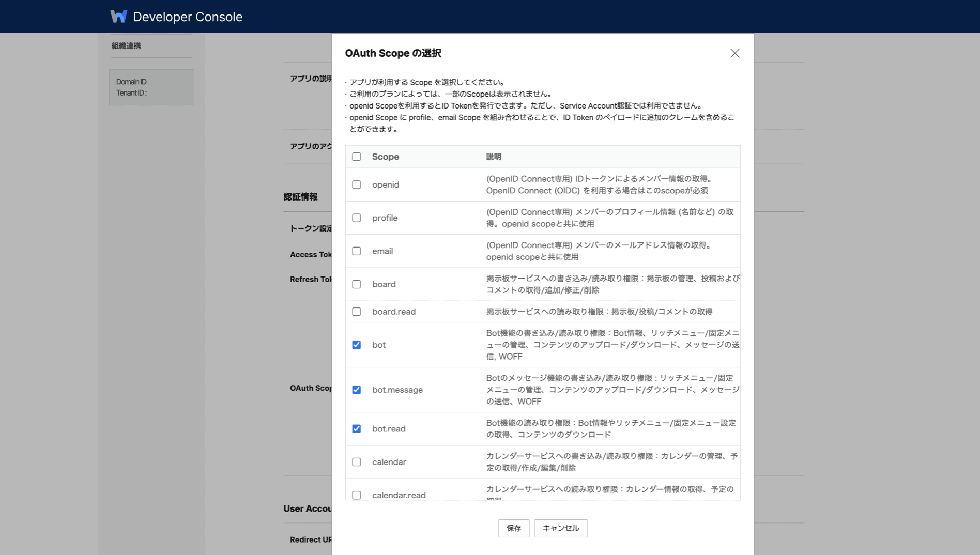
Task: Enable the calendar scope checkbox
Action: [357, 462]
